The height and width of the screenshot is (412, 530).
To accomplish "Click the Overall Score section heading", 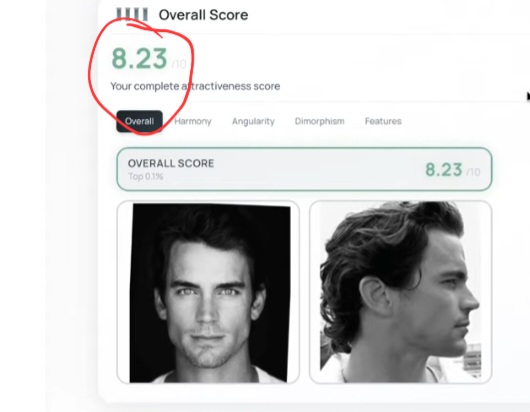I will tap(203, 15).
